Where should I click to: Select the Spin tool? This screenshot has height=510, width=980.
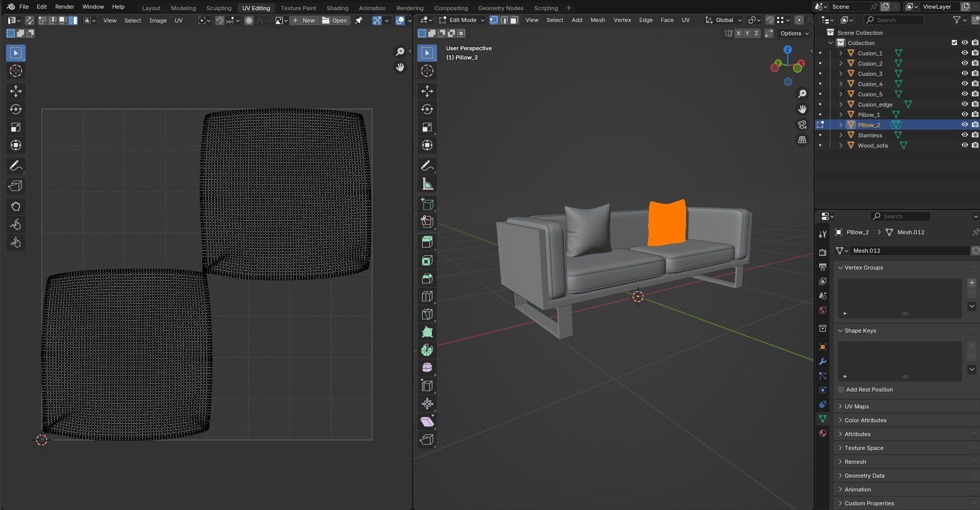coord(427,350)
